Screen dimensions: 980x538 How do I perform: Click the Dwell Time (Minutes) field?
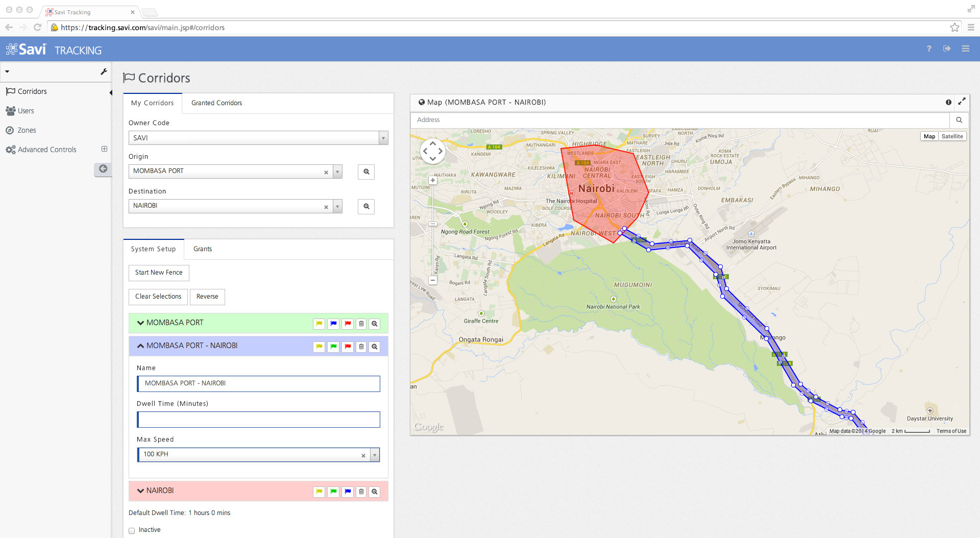pos(259,420)
